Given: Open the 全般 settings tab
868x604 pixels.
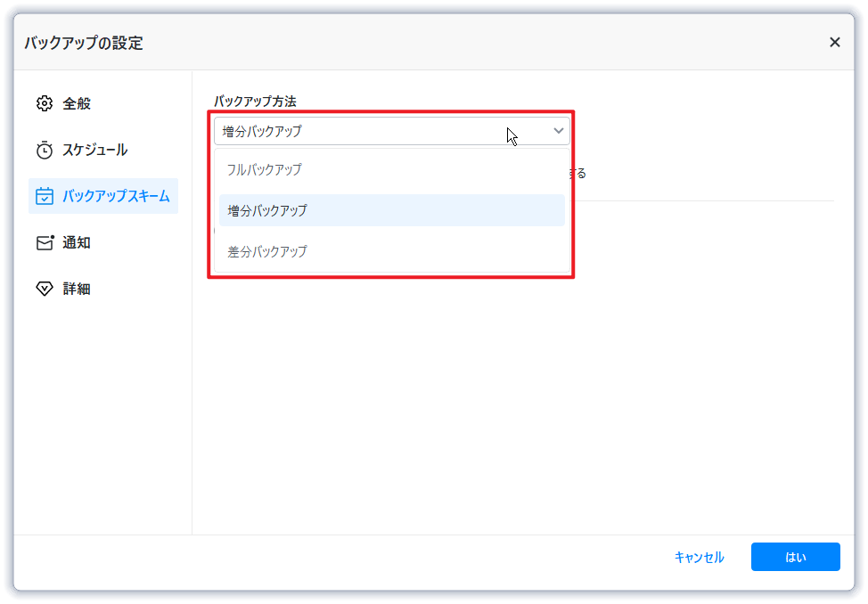Looking at the screenshot, I should click(77, 103).
